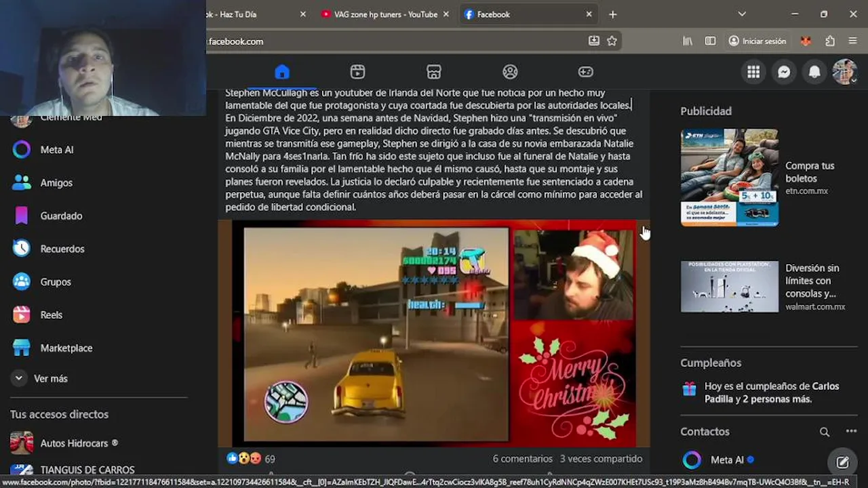The height and width of the screenshot is (488, 868).
Task: Click the Cumpleaños heading
Action: pos(711,363)
